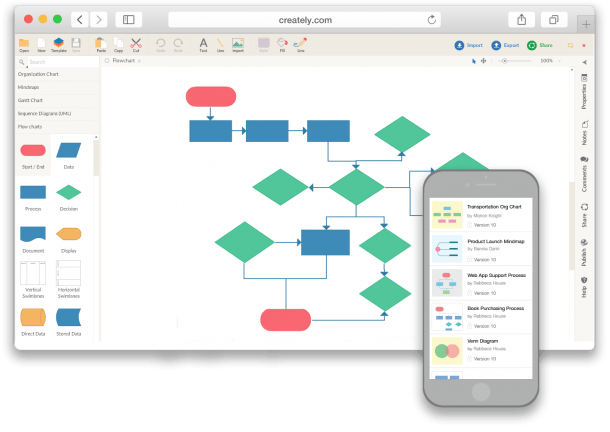The height and width of the screenshot is (432, 610).
Task: Create a new document with New icon
Action: (41, 43)
